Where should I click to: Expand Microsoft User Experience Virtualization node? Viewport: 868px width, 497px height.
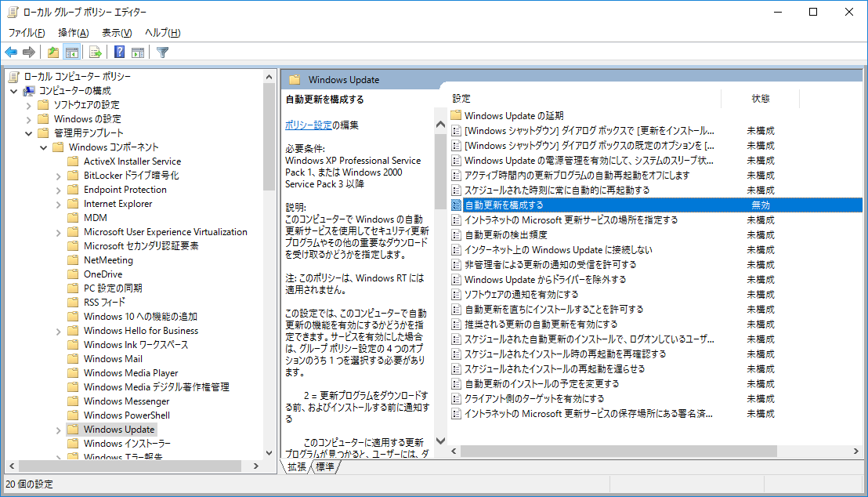click(58, 232)
